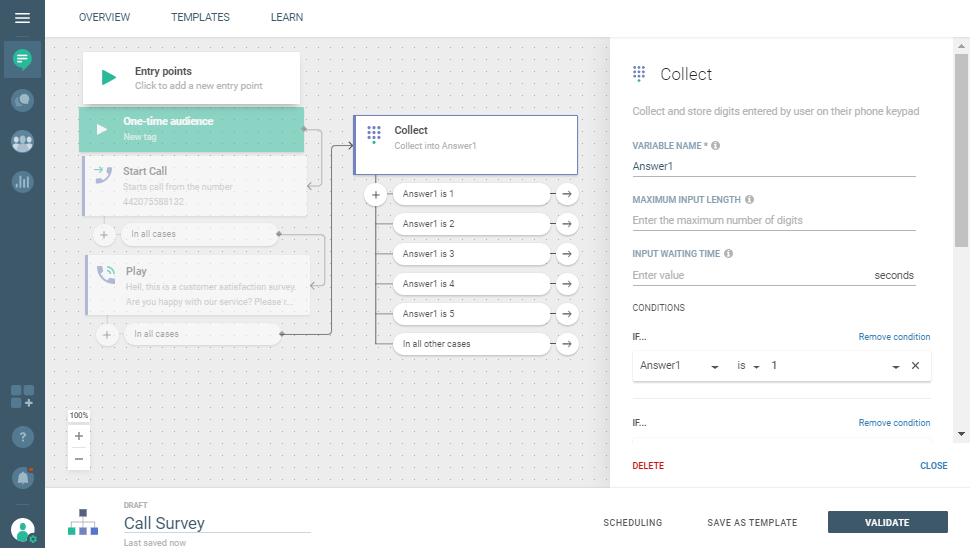The height and width of the screenshot is (548, 970).
Task: Open the people audience sidebar icon
Action: pyautogui.click(x=22, y=142)
